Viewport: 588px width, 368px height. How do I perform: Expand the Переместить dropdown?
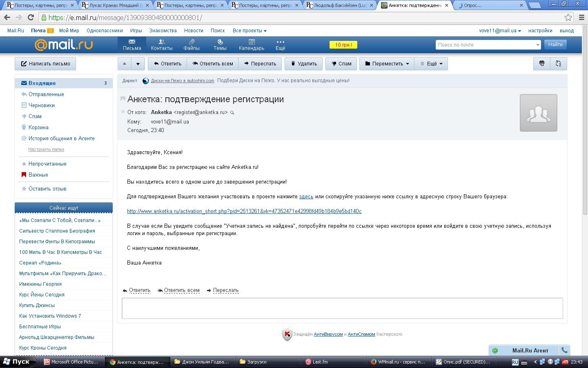(x=387, y=63)
